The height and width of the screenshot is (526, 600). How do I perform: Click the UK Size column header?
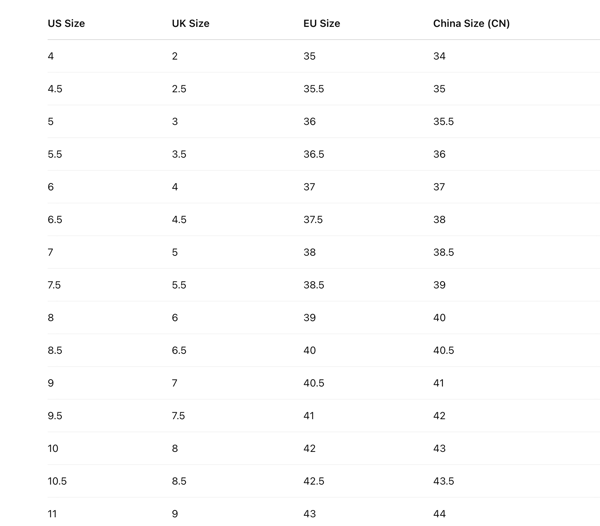[190, 23]
